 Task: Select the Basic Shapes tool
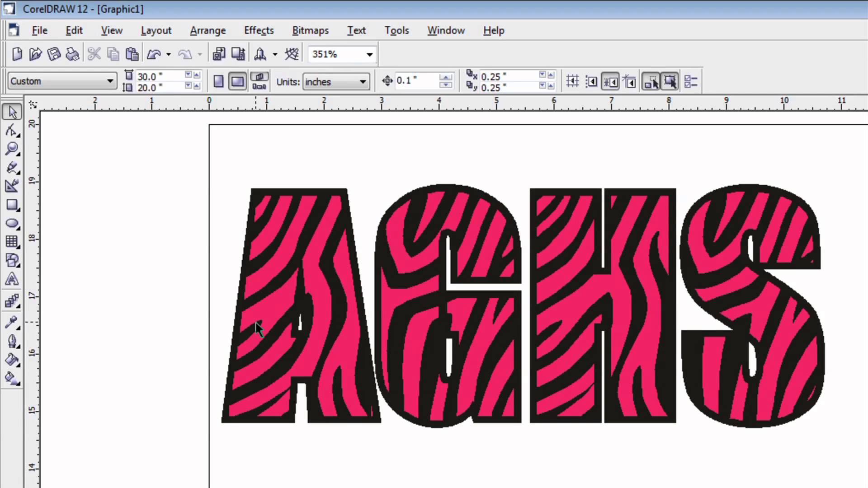(x=12, y=260)
